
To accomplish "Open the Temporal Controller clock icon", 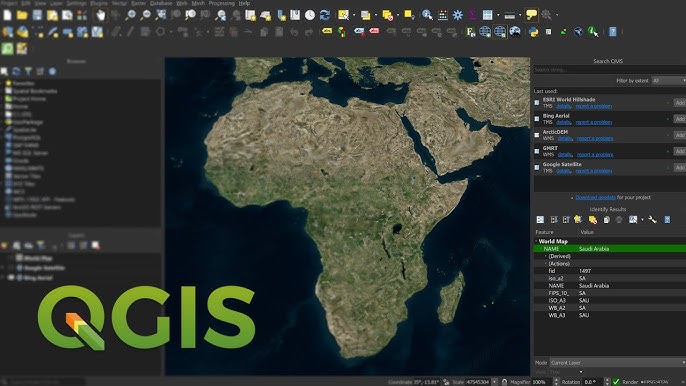I will tap(310, 15).
